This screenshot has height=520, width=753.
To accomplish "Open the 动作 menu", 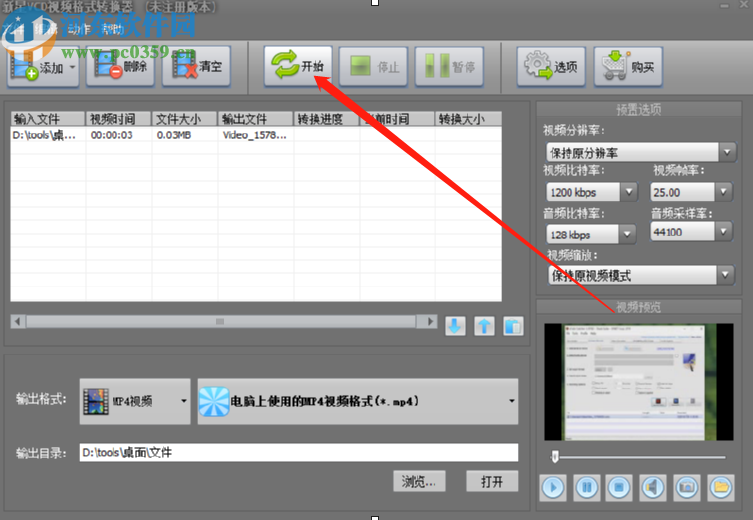I will (x=78, y=29).
